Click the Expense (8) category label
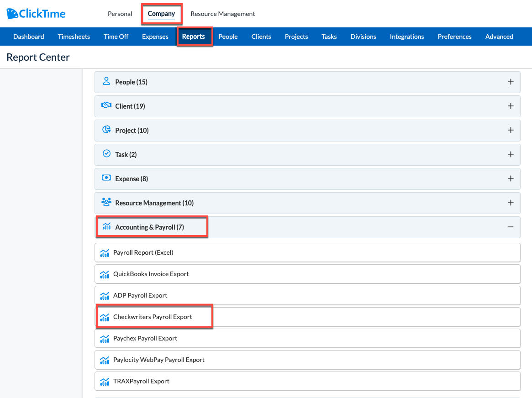Viewport: 532px width, 398px height. 132,178
